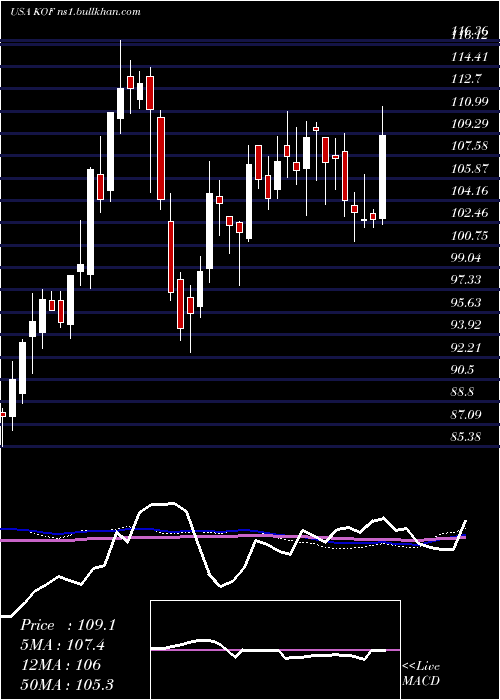Click the 110.99 price axis label
This screenshot has height=700, width=500.
click(468, 102)
